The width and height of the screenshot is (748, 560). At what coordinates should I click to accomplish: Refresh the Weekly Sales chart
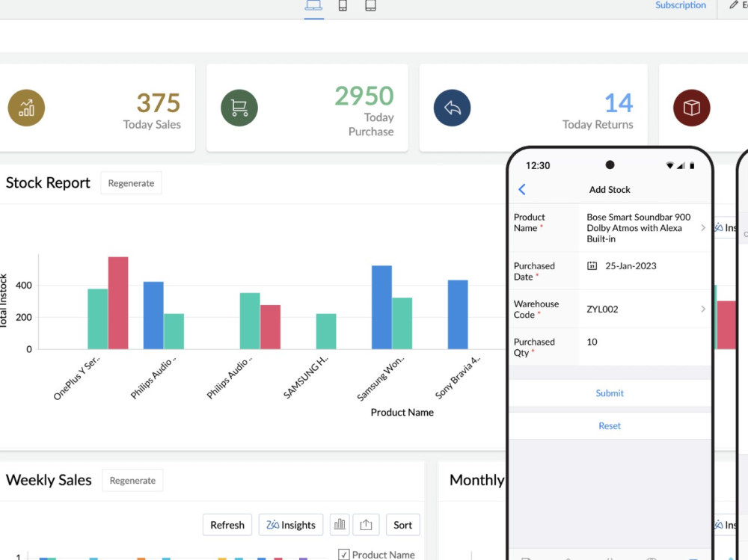[x=227, y=525]
